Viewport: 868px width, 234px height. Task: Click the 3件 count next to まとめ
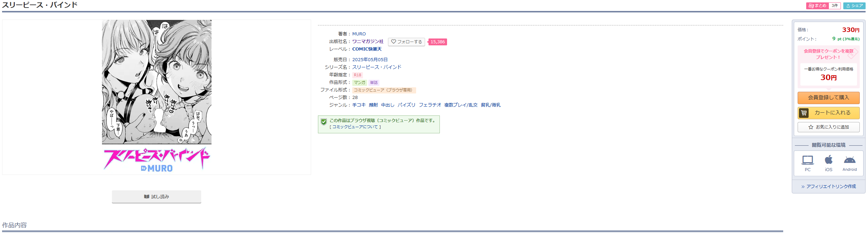(835, 6)
